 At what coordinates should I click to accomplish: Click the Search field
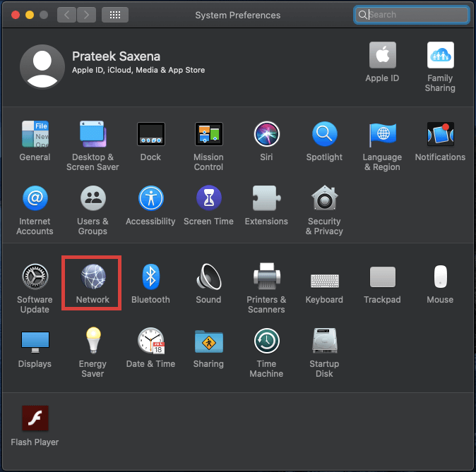[x=411, y=15]
